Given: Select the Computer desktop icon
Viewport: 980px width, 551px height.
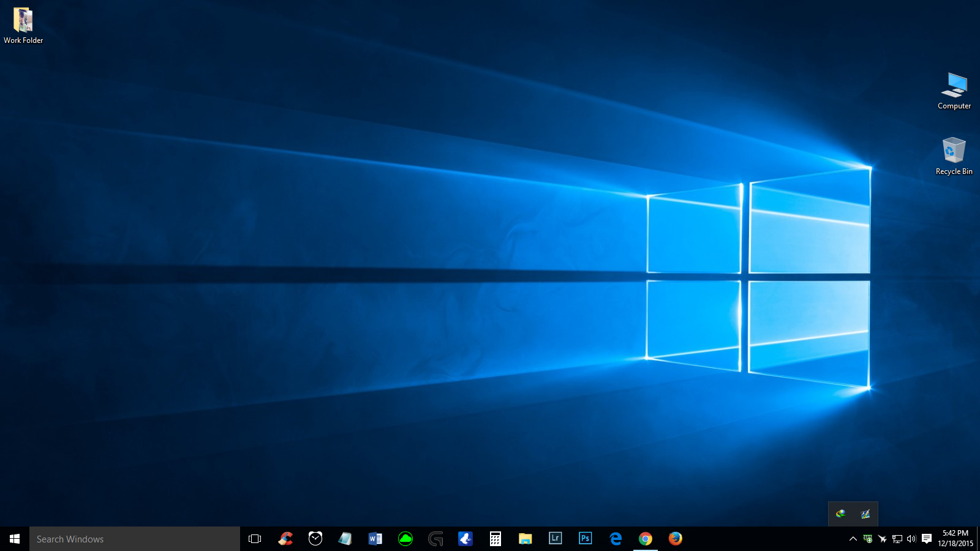Looking at the screenshot, I should coord(954,91).
